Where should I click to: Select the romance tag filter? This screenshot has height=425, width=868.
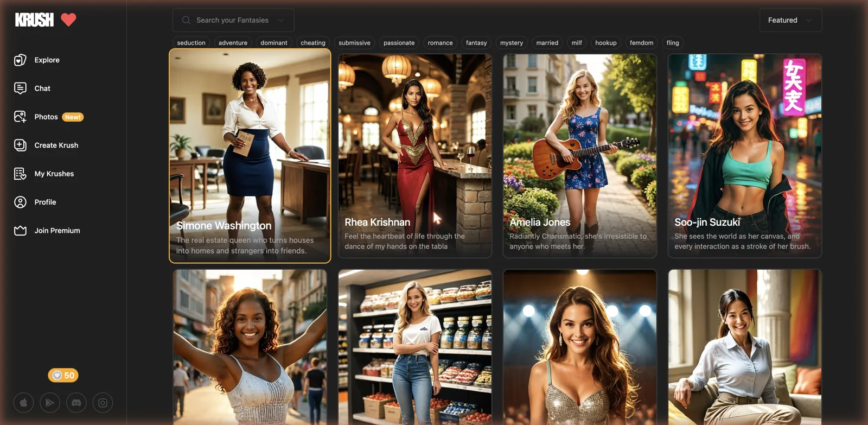coord(440,43)
